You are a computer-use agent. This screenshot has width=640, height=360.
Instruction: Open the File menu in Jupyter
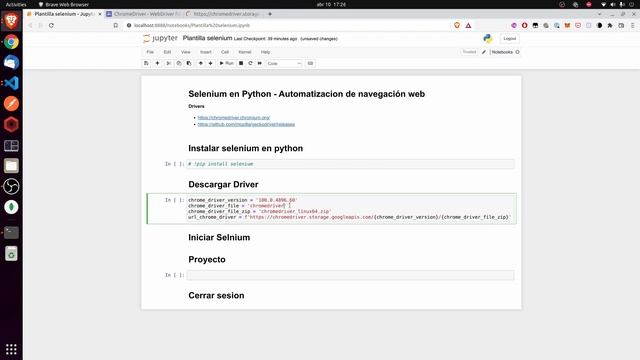point(150,52)
